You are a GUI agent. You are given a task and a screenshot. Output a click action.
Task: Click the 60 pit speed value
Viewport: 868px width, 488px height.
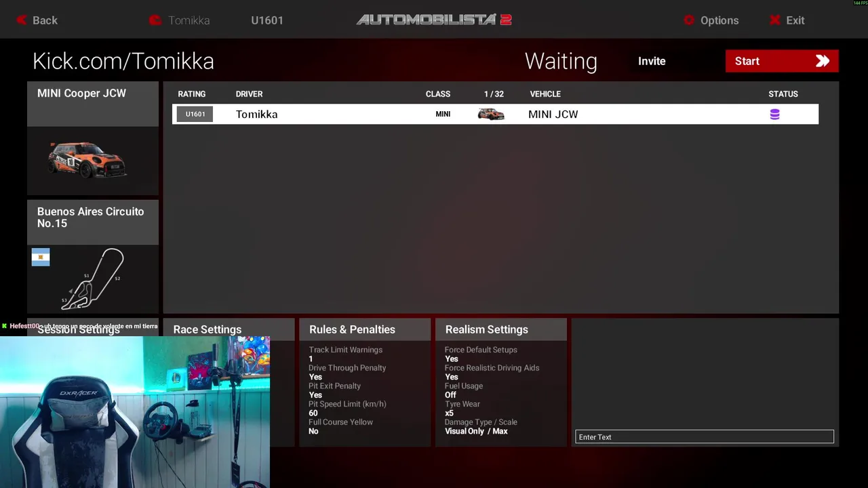[313, 413]
